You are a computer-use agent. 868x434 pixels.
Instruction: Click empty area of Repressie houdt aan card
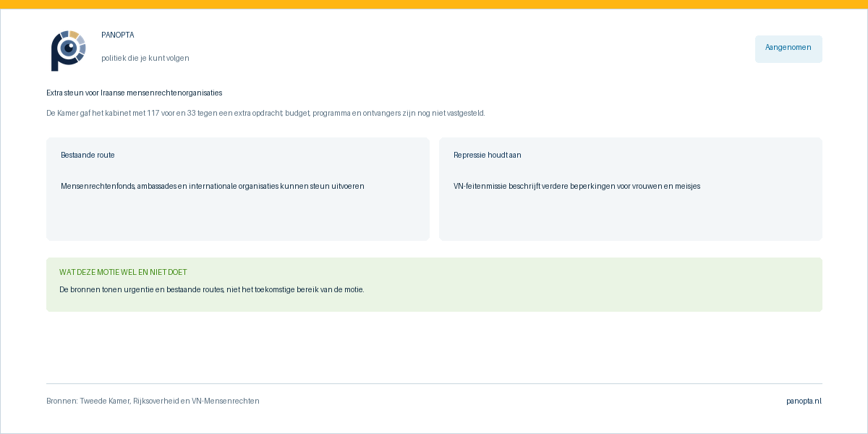(631, 217)
